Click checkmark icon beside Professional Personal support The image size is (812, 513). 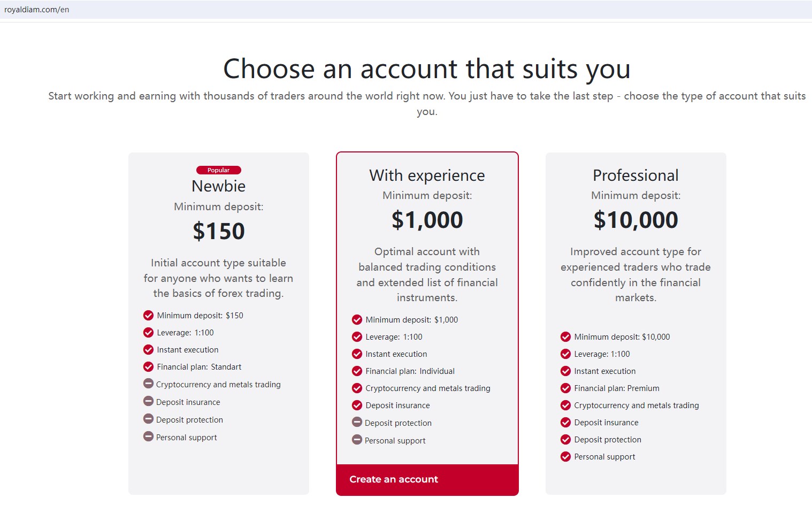tap(566, 457)
